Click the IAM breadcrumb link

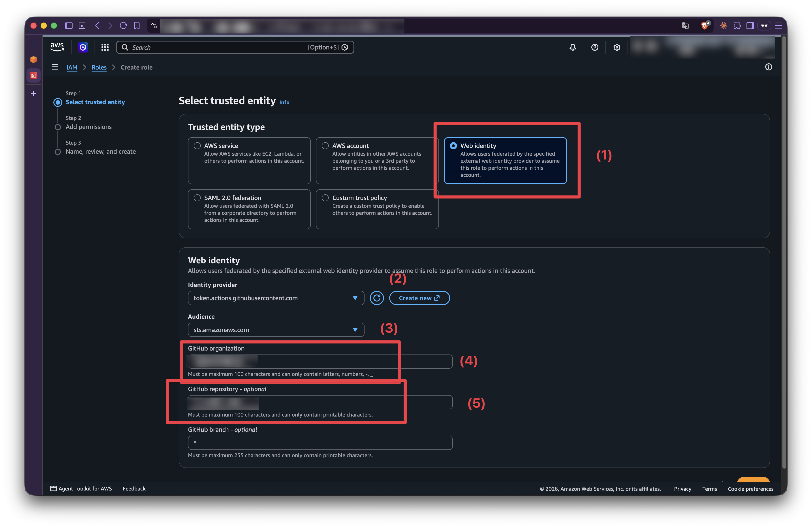(72, 67)
